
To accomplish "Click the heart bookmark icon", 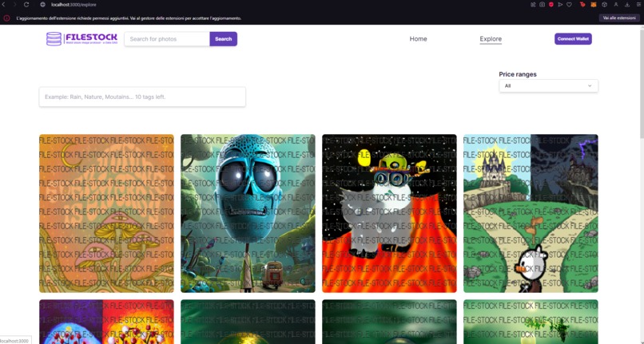I will click(x=569, y=5).
